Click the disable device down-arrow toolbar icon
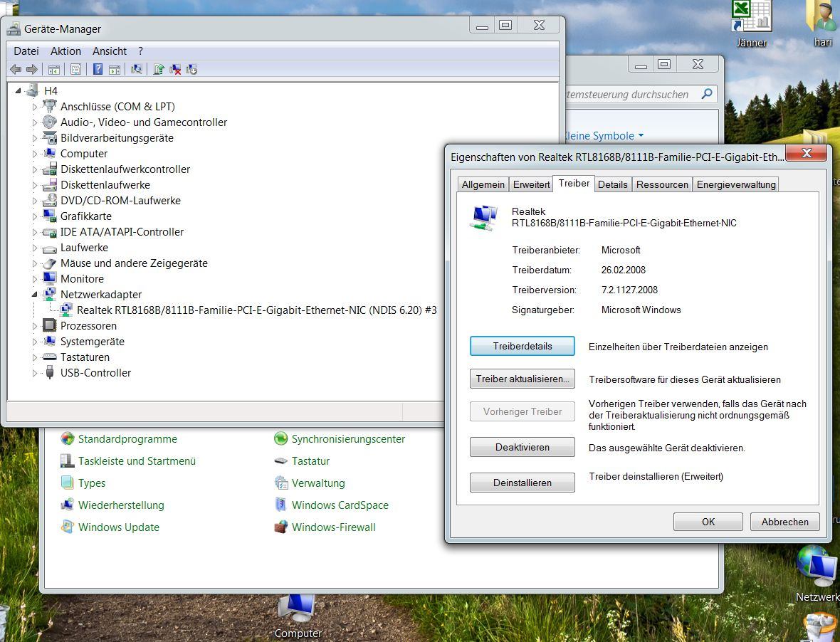Image resolution: width=840 pixels, height=642 pixels. pyautogui.click(x=191, y=69)
